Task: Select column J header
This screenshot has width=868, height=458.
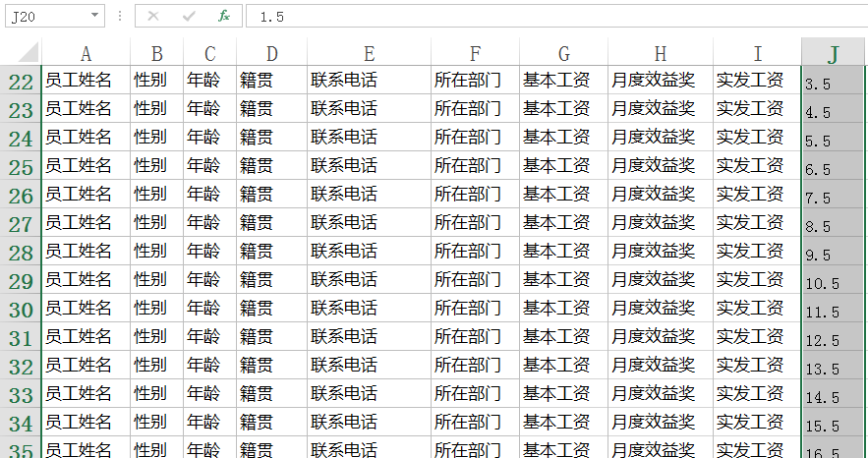Action: 834,53
